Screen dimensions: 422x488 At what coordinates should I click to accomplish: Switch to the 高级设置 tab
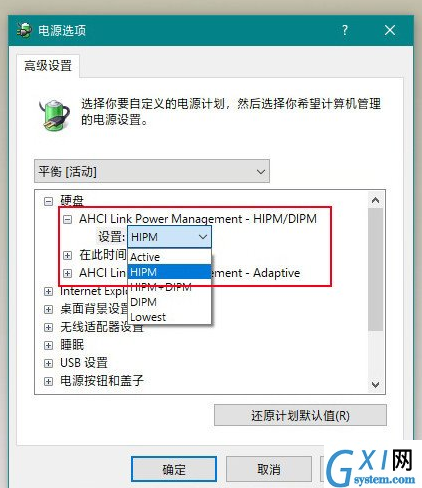pos(48,66)
